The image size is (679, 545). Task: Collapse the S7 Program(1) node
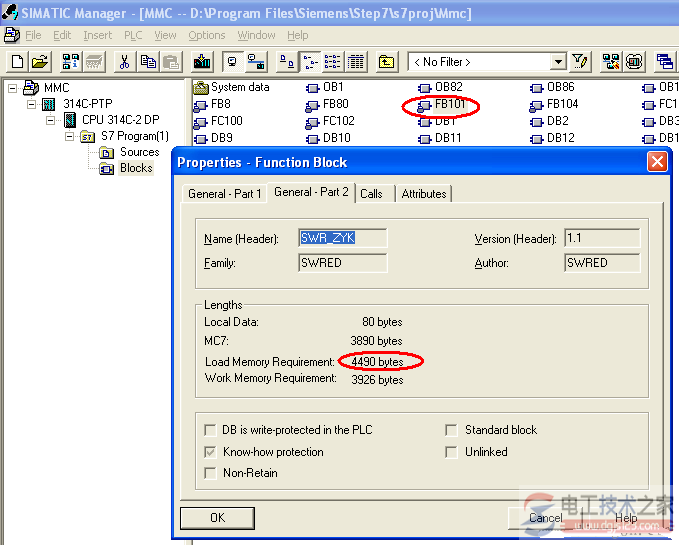(69, 137)
